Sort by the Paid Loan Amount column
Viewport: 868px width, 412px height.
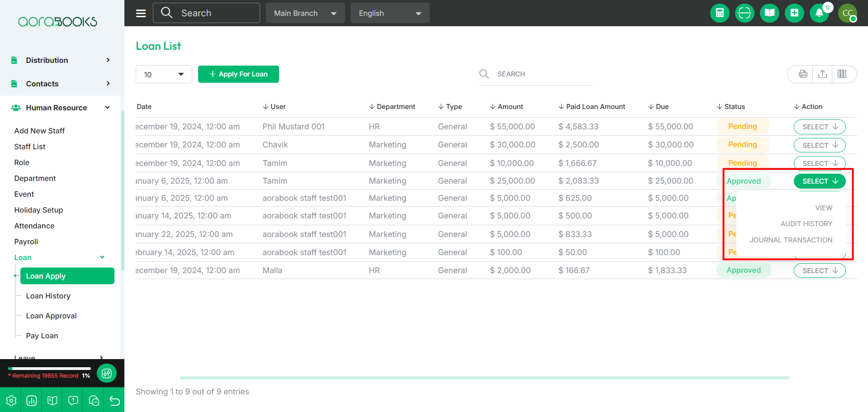coord(592,107)
